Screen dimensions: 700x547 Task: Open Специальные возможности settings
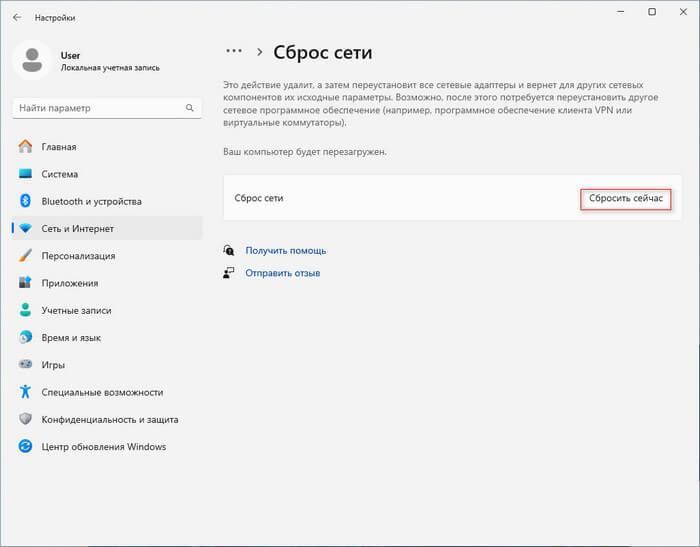pyautogui.click(x=102, y=392)
